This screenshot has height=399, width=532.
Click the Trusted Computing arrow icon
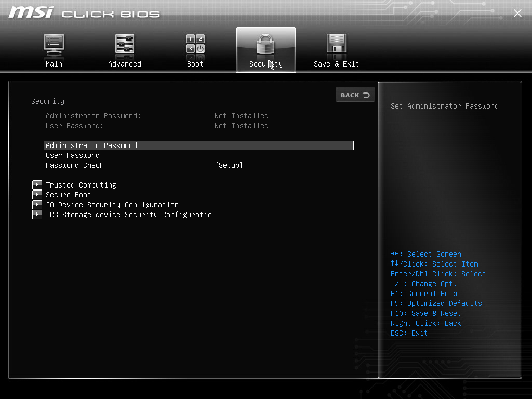tap(37, 185)
